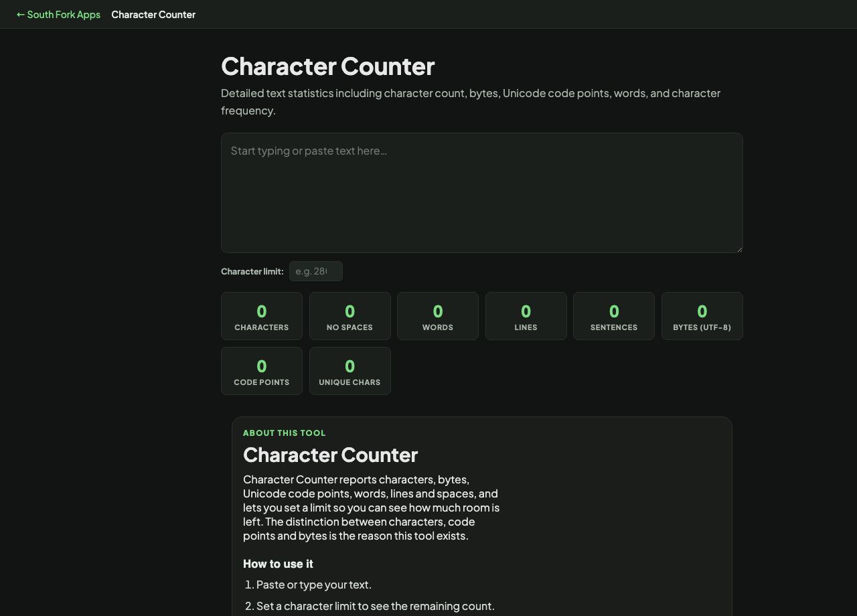
Task: Select the Bytes (UTF-8) stat card
Action: tap(702, 316)
